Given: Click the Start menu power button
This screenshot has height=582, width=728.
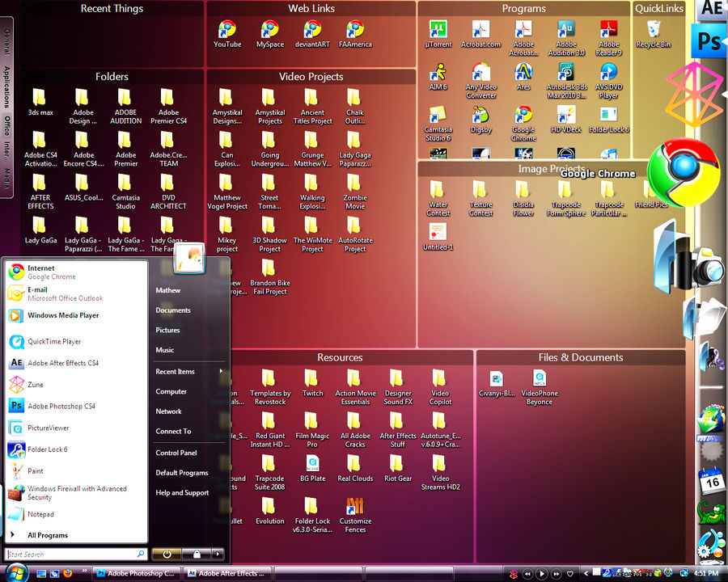Looking at the screenshot, I should point(167,554).
